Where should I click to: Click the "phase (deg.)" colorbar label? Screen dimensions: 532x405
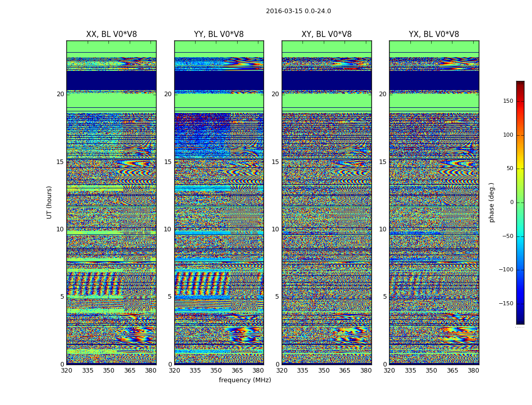[x=492, y=202]
